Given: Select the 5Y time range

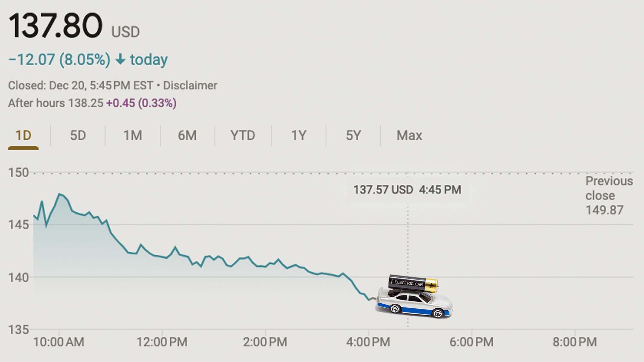Looking at the screenshot, I should (x=353, y=135).
